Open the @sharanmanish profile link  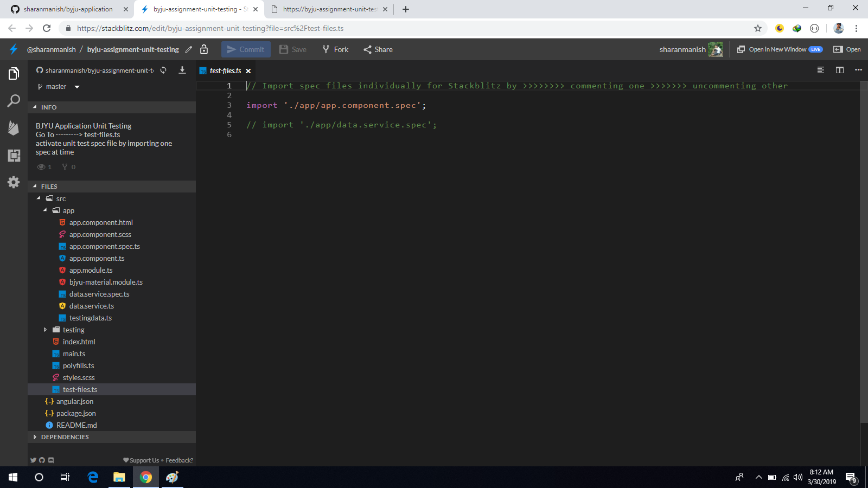pyautogui.click(x=52, y=49)
